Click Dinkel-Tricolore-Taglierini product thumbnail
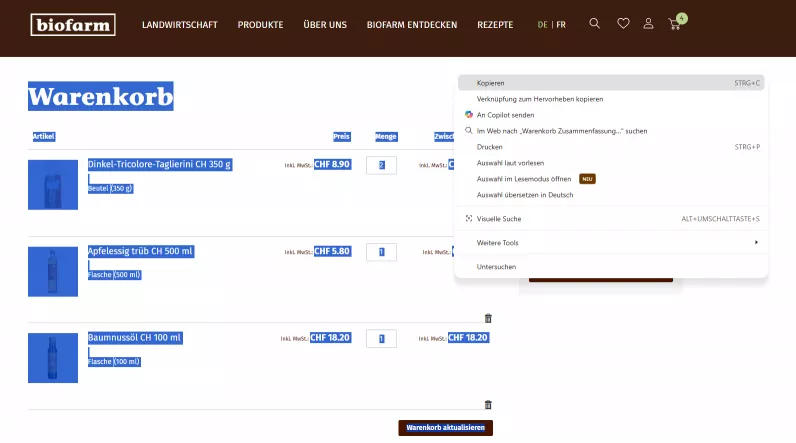The width and height of the screenshot is (796, 443). [x=53, y=185]
